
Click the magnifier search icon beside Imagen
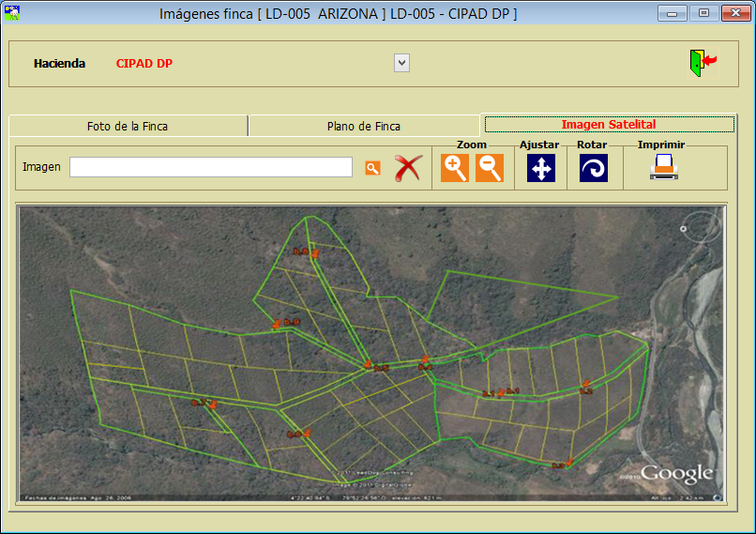pyautogui.click(x=372, y=168)
